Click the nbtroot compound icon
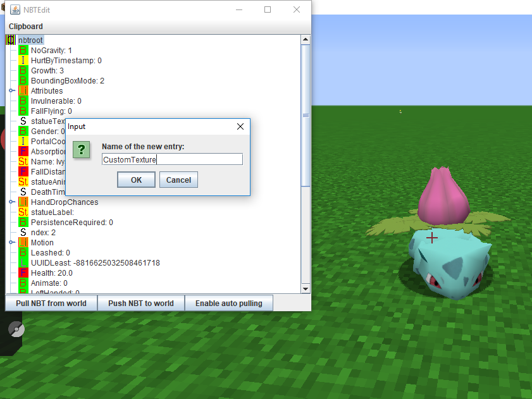Screen dimensions: 532x399 pos(11,40)
